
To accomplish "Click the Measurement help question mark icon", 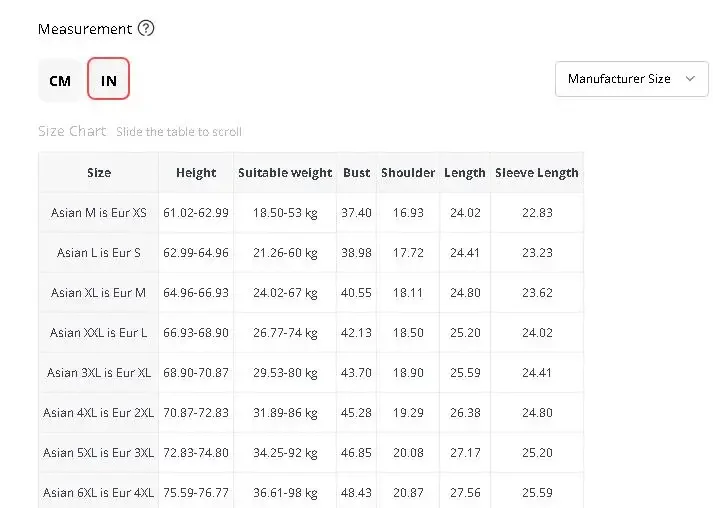I will click(146, 29).
